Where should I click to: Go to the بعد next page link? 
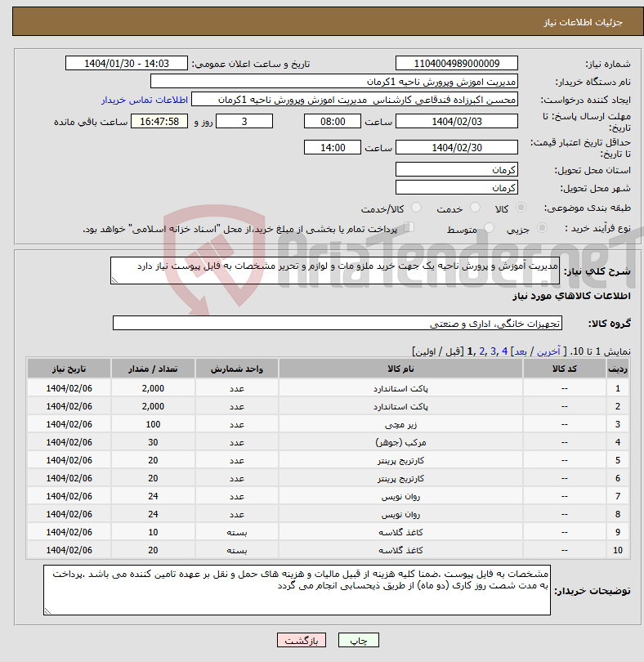coord(521,351)
